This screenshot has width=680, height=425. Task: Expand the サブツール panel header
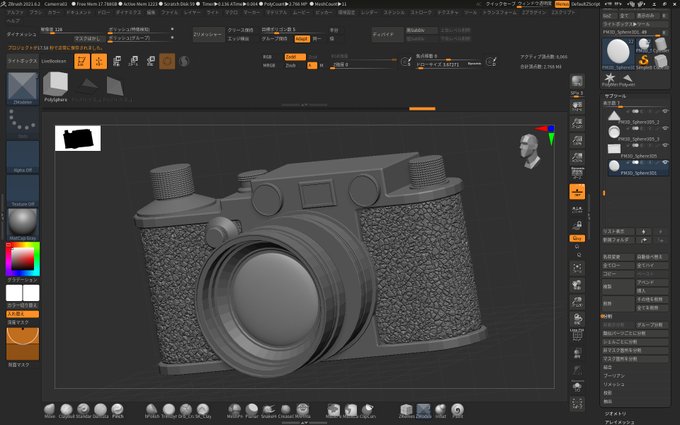(615, 96)
